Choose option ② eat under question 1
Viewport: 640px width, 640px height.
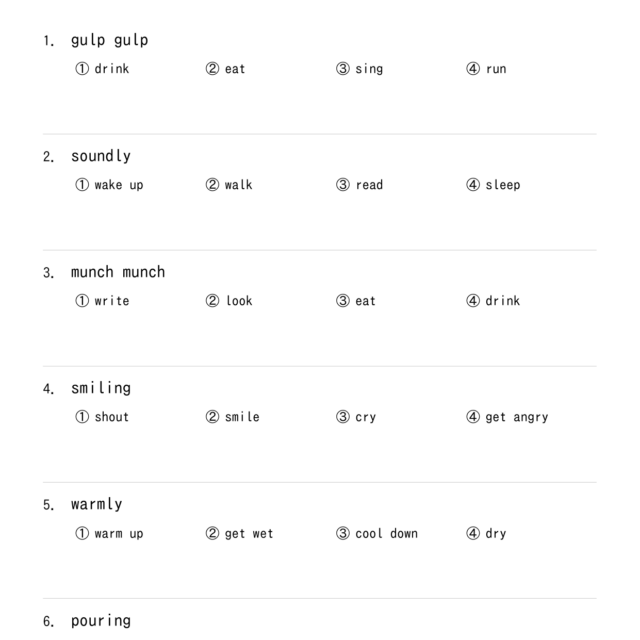225,69
